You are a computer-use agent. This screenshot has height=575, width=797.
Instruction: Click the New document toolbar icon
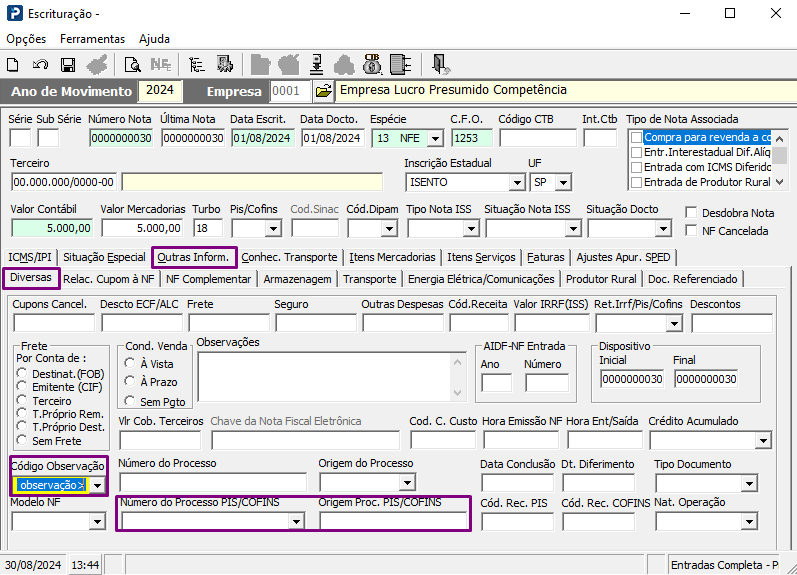pos(13,65)
